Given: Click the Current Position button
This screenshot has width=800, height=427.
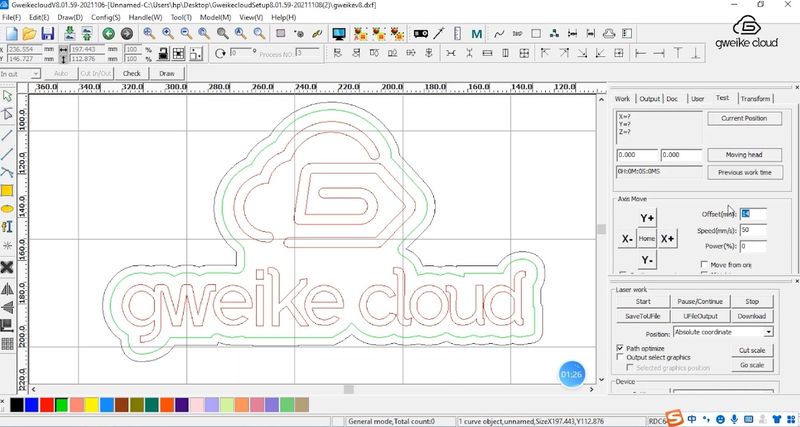Looking at the screenshot, I should click(x=742, y=119).
